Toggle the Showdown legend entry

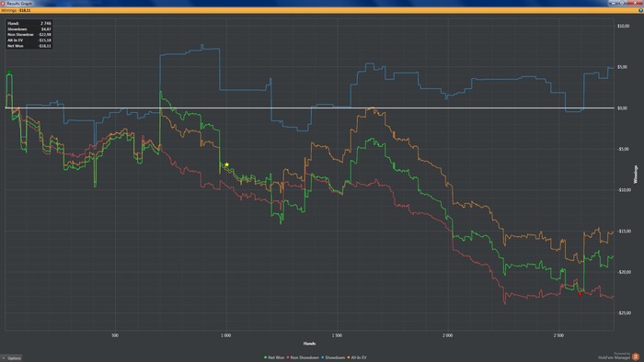pyautogui.click(x=333, y=357)
